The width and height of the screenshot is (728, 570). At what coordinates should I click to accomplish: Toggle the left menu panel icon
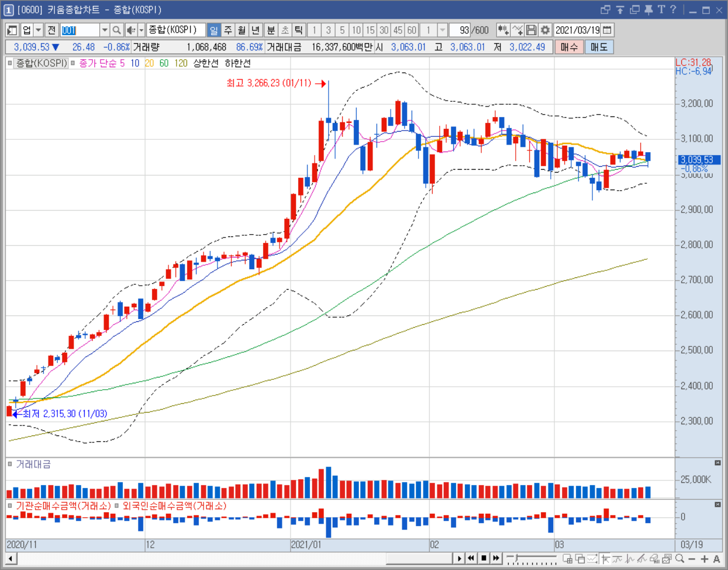(12, 30)
